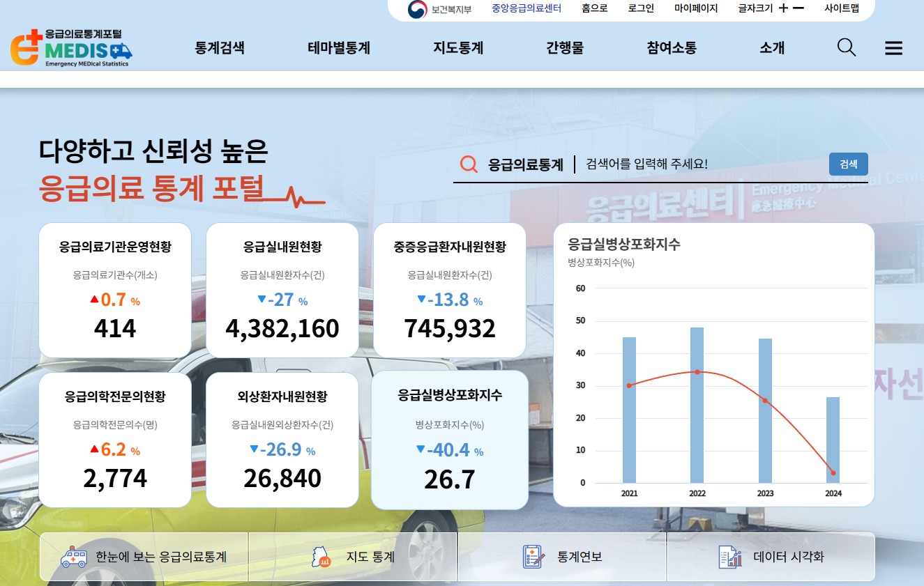Click the 응급실병상포화지수 chart title
The height and width of the screenshot is (586, 924).
pyautogui.click(x=624, y=244)
